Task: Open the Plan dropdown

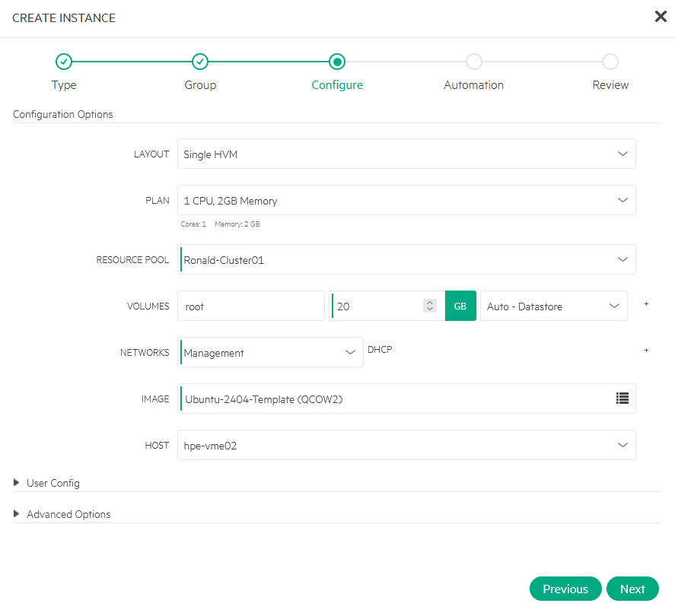Action: click(406, 201)
